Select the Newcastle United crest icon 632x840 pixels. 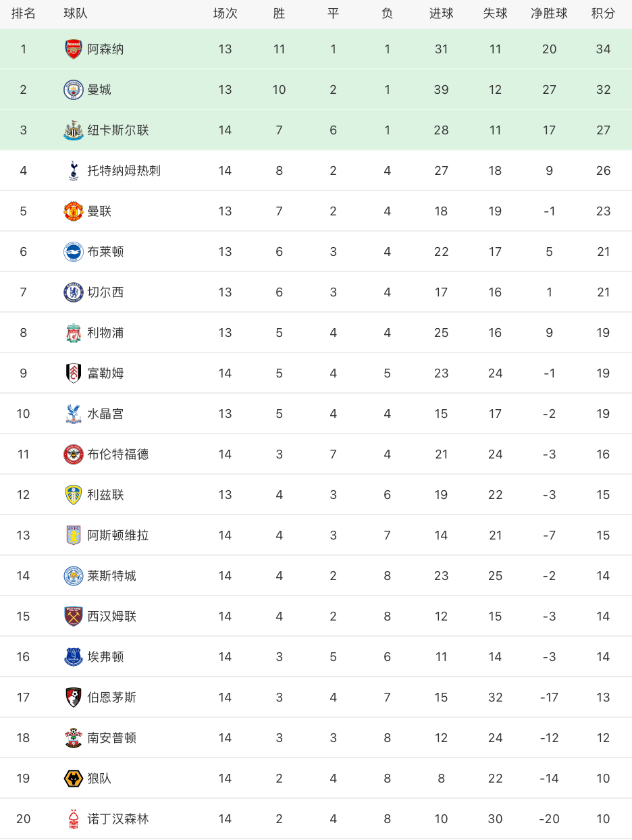pyautogui.click(x=74, y=130)
